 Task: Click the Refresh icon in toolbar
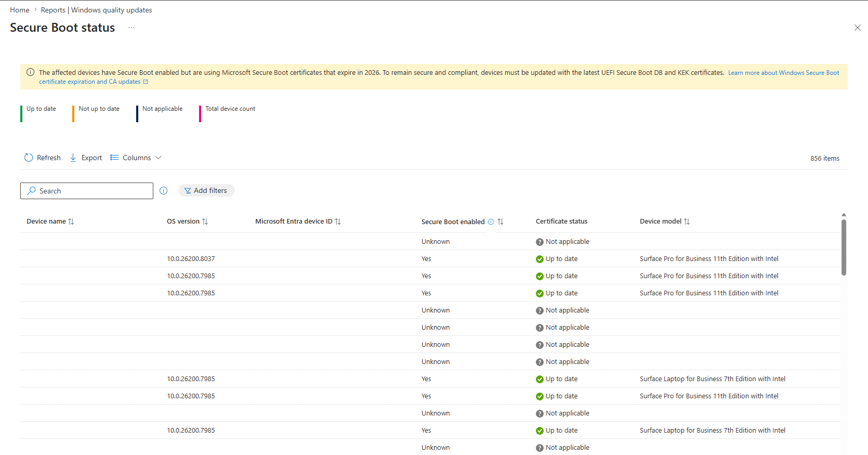coord(29,158)
